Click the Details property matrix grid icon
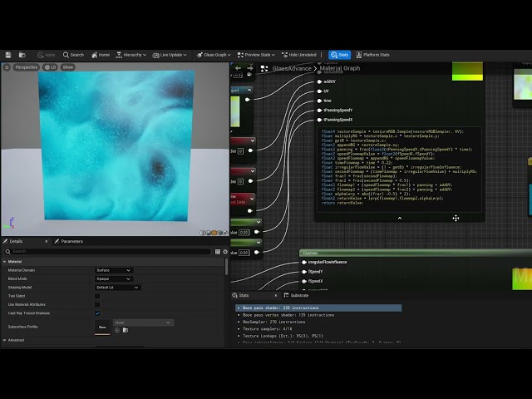This screenshot has height=399, width=532. [218, 251]
